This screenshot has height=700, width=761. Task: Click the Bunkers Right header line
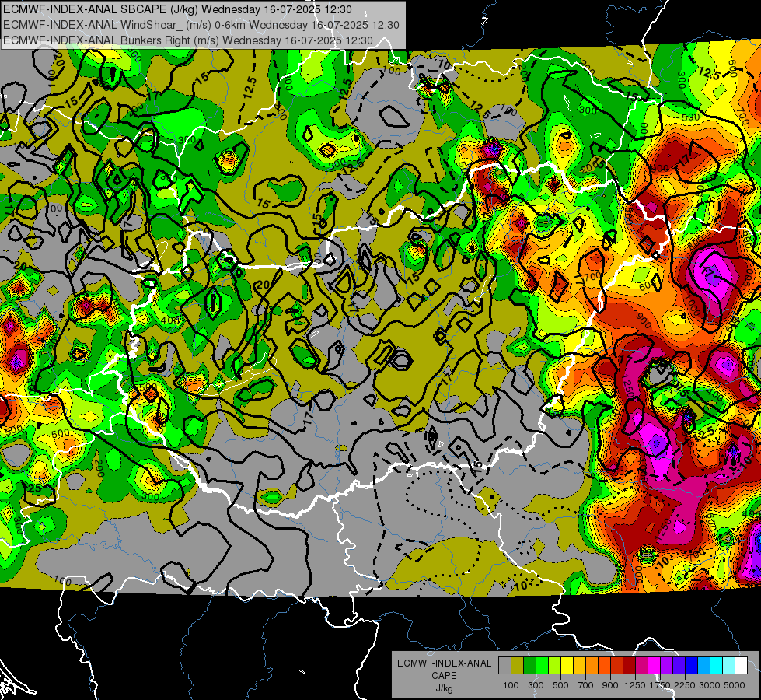188,40
